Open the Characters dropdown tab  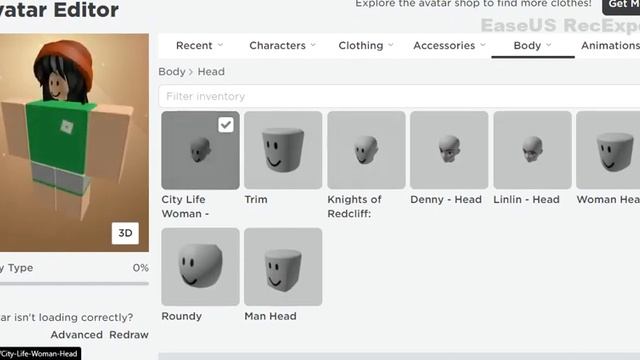click(282, 45)
